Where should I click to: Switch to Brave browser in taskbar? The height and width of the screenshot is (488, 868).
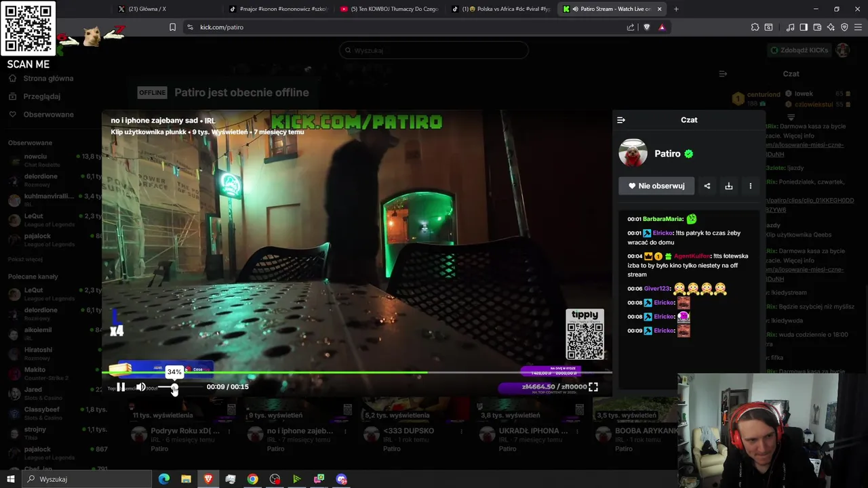tap(208, 479)
